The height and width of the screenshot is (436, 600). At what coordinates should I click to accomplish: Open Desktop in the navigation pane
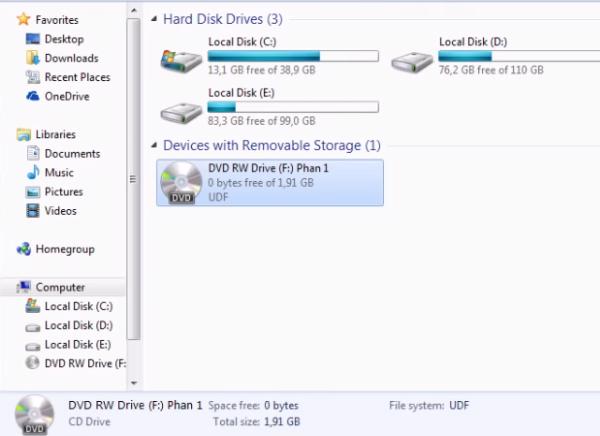pos(64,39)
